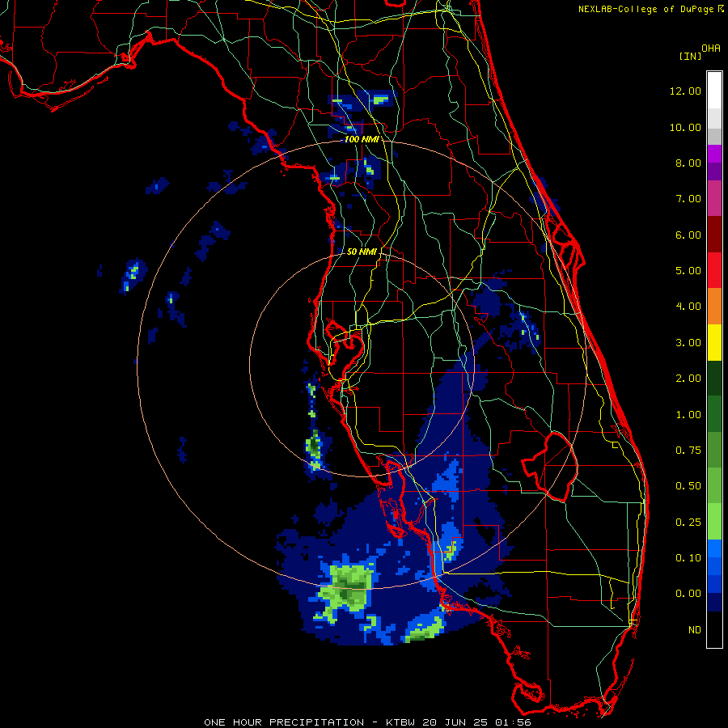
Task: Click the 'KTBW' radar site identifier
Action: click(401, 722)
